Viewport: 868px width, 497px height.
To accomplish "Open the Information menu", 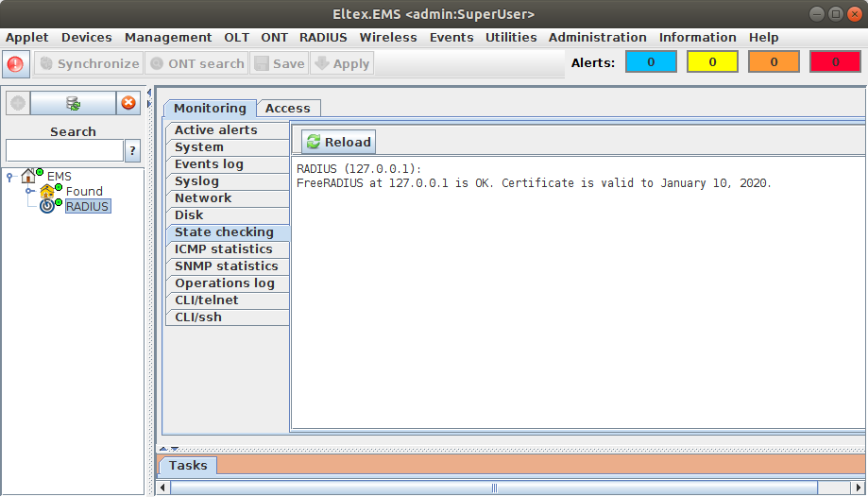I will [x=697, y=37].
